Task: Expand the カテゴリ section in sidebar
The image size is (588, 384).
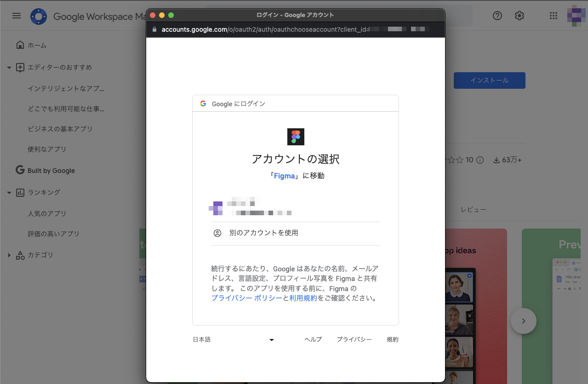Action: click(x=8, y=255)
